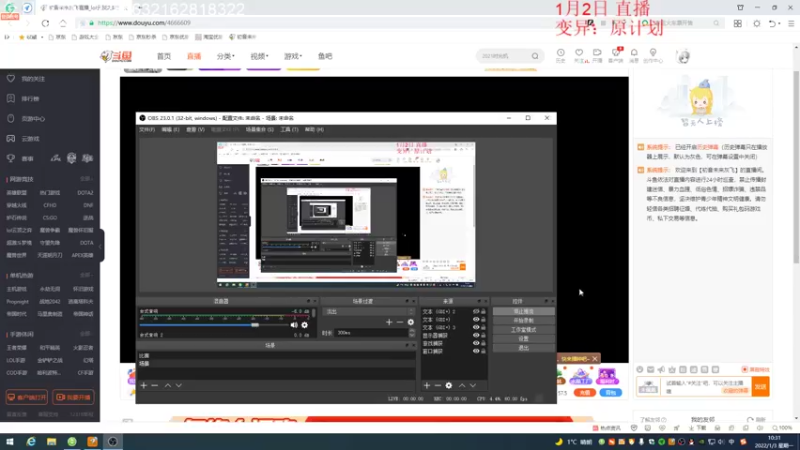The width and height of the screenshot is (800, 450).
Task: Open OBS 编辑(E) menu
Action: click(x=170, y=130)
